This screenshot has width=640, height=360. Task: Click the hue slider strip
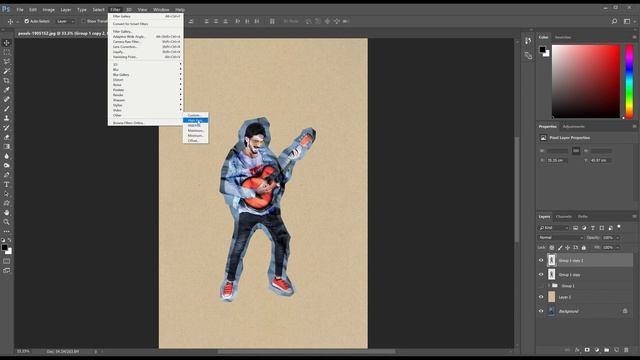[629, 82]
